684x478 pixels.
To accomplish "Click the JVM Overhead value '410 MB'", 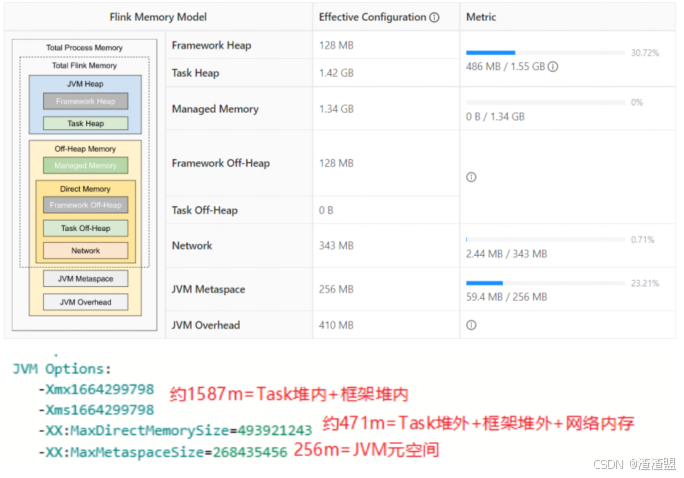I will pos(336,325).
